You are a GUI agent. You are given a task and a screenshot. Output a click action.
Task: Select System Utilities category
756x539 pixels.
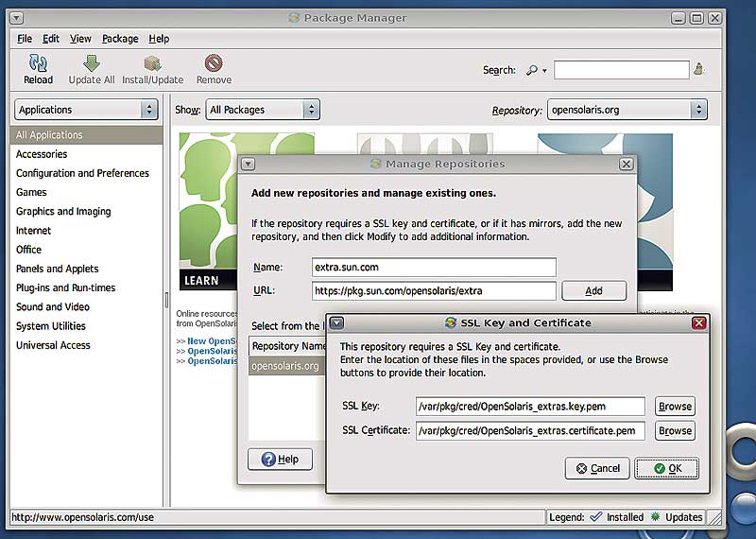[x=86, y=326]
